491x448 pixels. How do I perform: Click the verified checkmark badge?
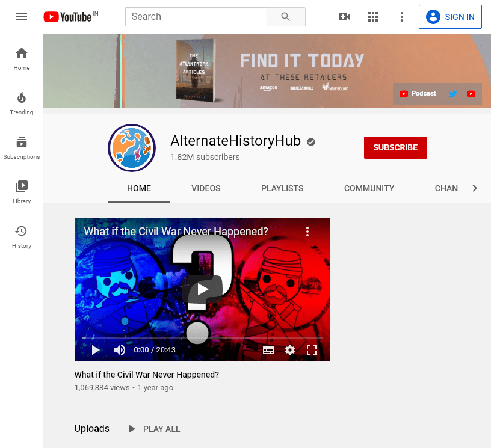point(311,142)
